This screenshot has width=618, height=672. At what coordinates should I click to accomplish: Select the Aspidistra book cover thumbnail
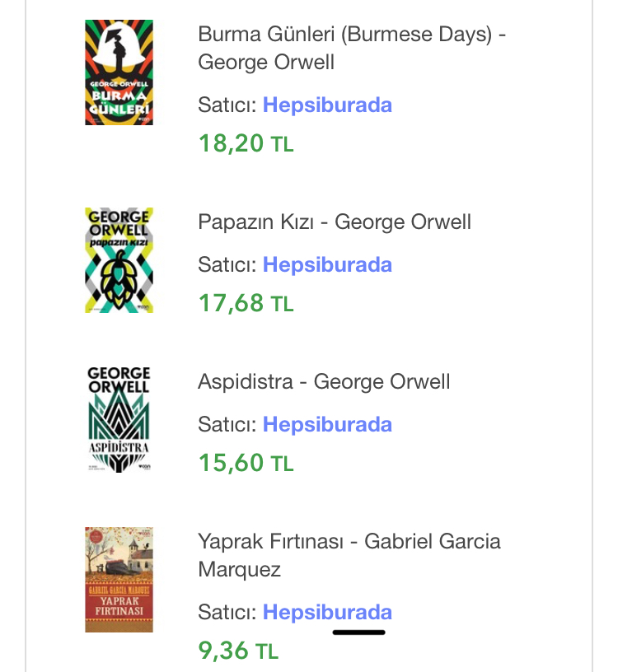pos(119,419)
